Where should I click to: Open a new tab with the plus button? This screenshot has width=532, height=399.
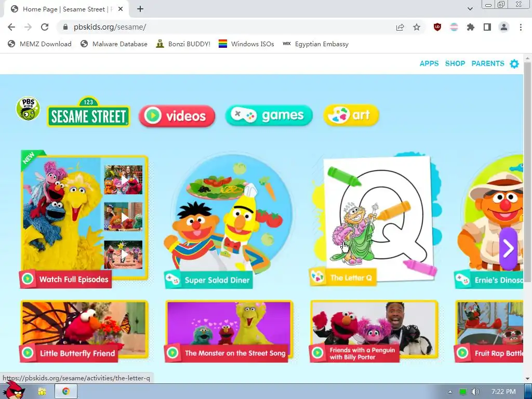(x=140, y=9)
